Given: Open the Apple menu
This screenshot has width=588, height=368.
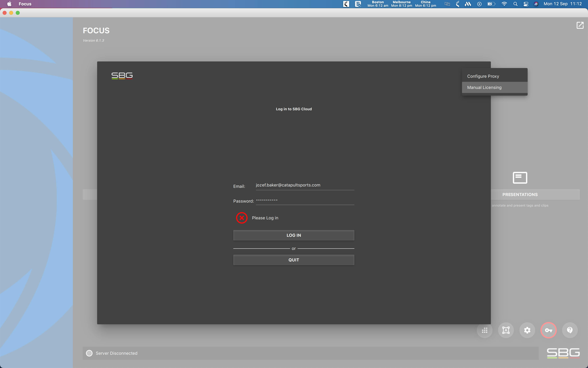Looking at the screenshot, I should (x=9, y=4).
